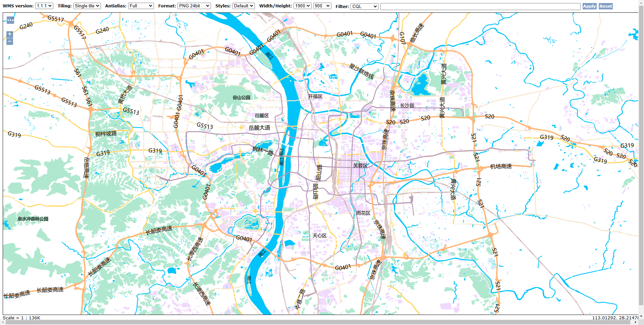Viewport: 644px width, 325px height.
Task: Open the Filter CQL dropdown
Action: [x=364, y=6]
